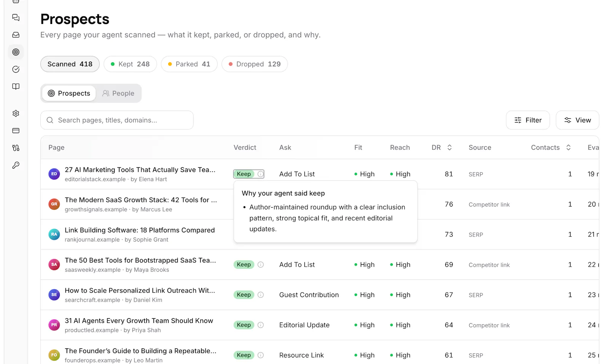Switch to the Prospects tab

click(x=69, y=93)
